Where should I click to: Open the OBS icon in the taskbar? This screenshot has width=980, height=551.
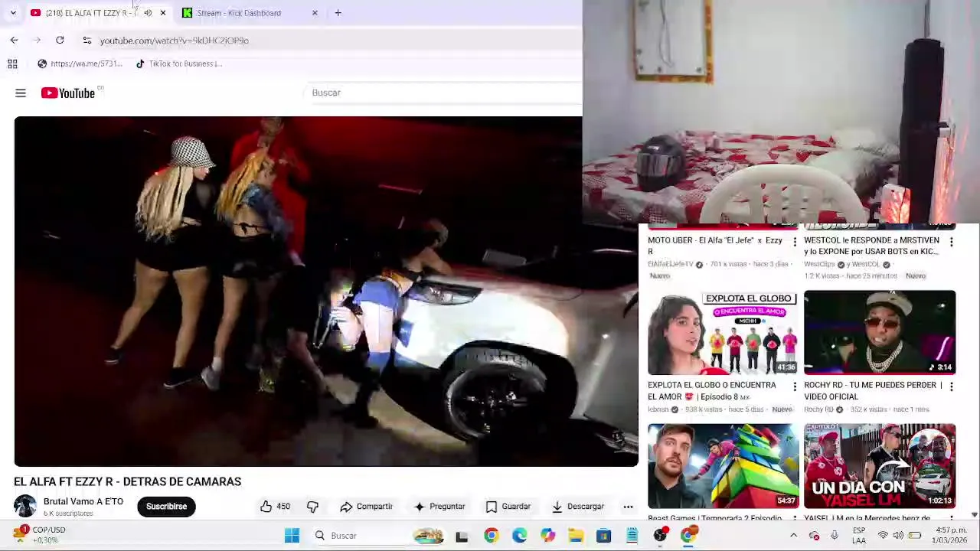[x=660, y=536]
